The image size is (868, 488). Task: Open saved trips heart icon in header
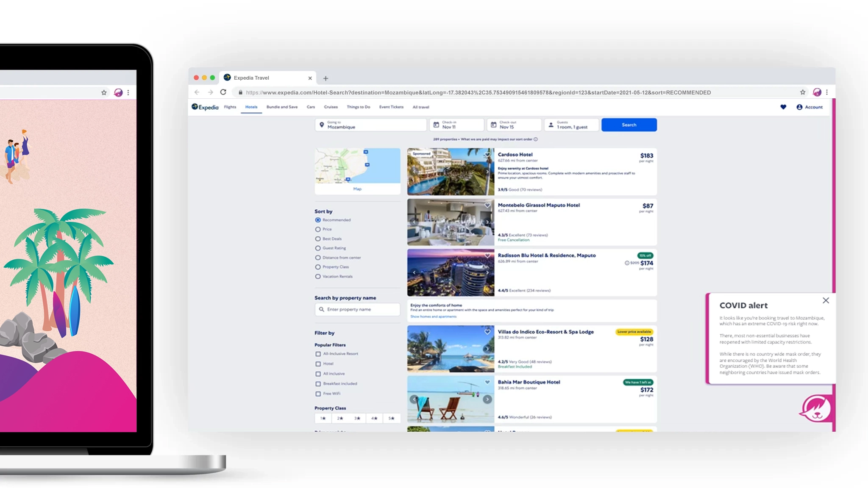point(783,107)
